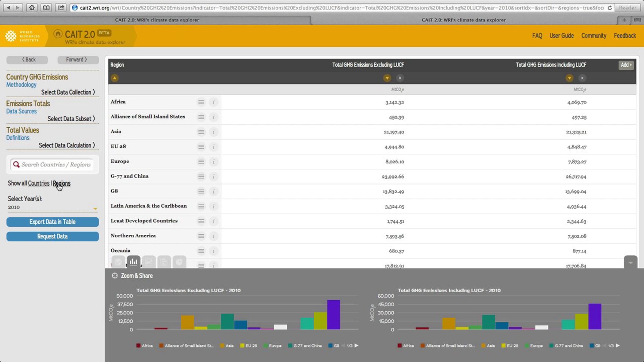Open the info icon for Europe row
Image resolution: width=644 pixels, height=362 pixels.
[x=214, y=162]
